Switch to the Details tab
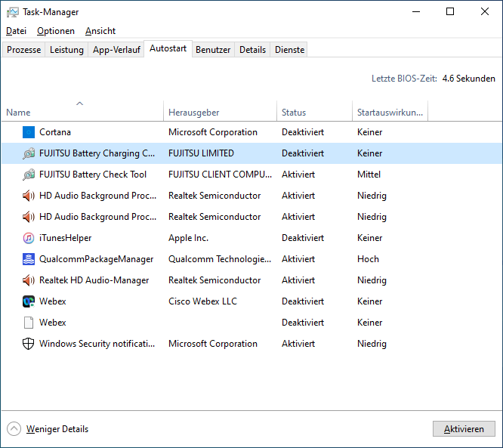503x448 pixels. click(x=252, y=50)
